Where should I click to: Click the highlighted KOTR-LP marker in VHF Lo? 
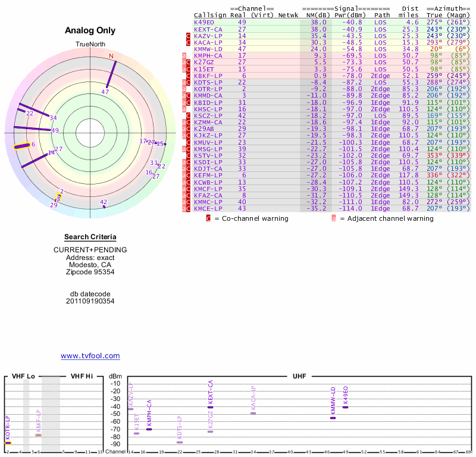point(8,443)
